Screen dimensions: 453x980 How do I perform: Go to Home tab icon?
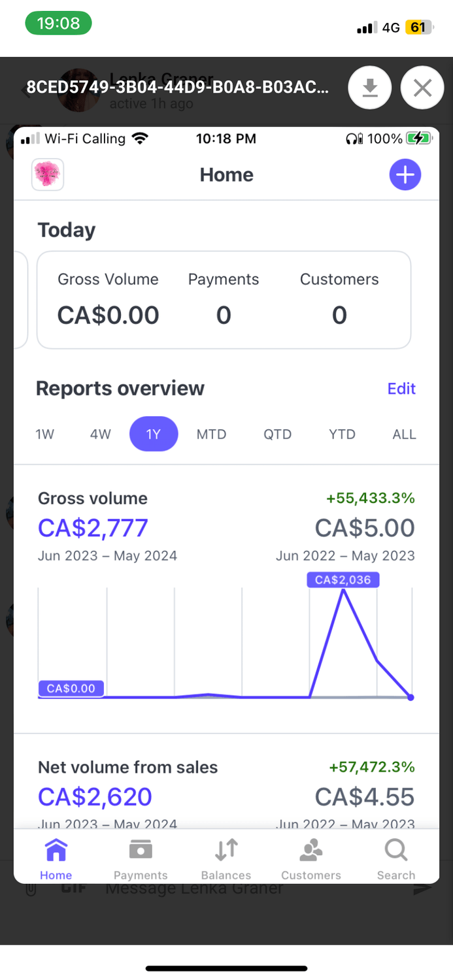(56, 851)
